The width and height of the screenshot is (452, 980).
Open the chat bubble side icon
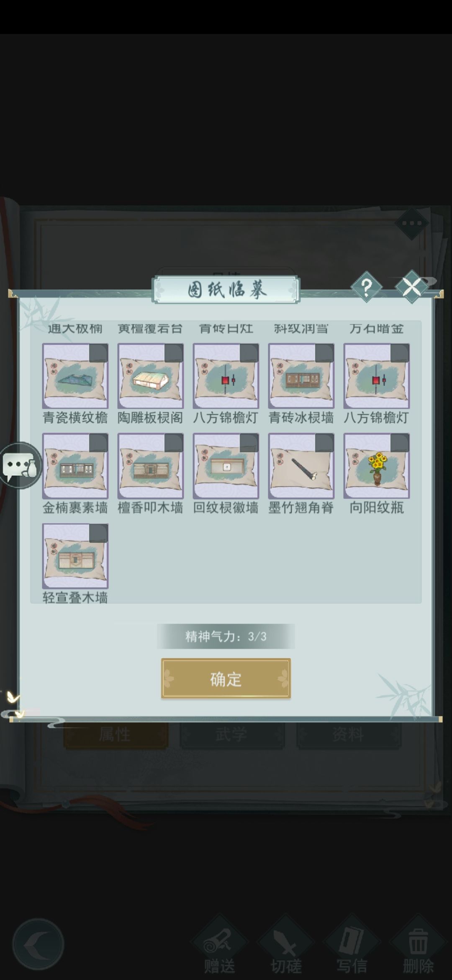[21, 465]
